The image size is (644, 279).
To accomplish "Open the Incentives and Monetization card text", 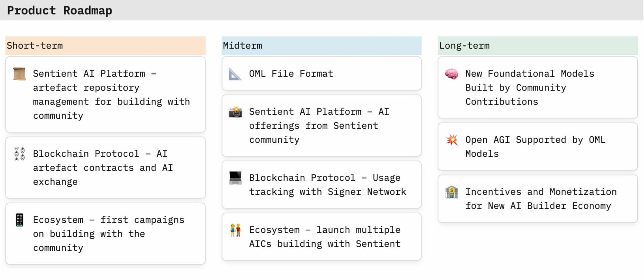I will [541, 199].
